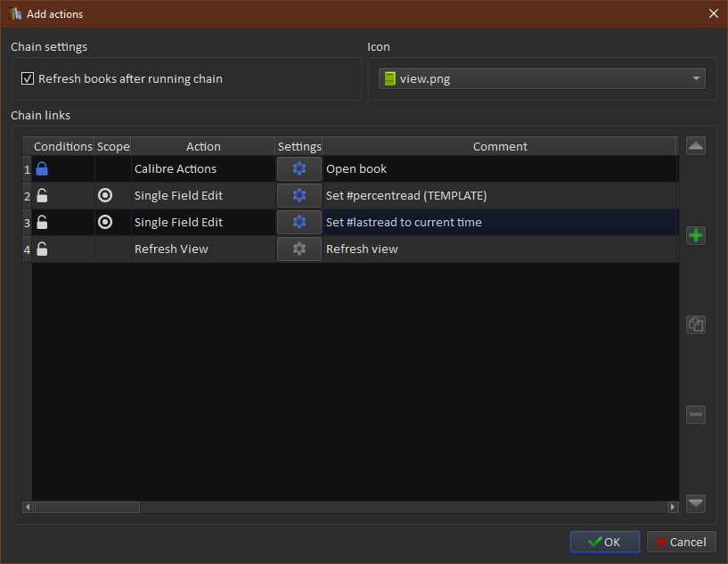Open the view.png icon dropdown
Viewport: 728px width, 564px height.
point(542,78)
